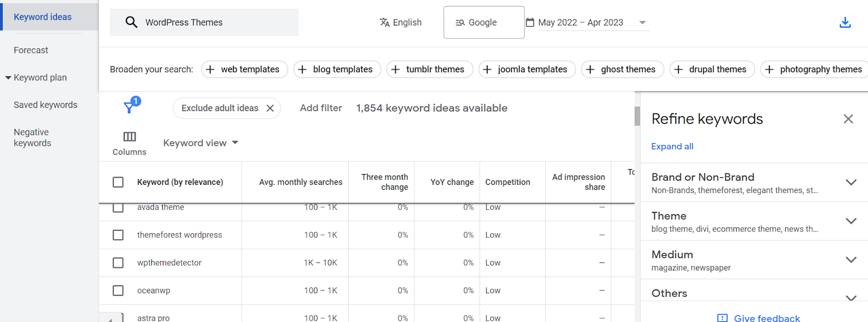The image size is (868, 322).
Task: Click the plus icon on joomla templates
Action: coord(487,69)
